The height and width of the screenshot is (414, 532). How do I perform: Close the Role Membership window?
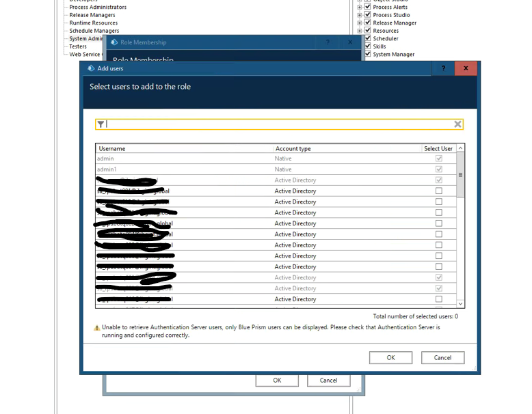350,42
